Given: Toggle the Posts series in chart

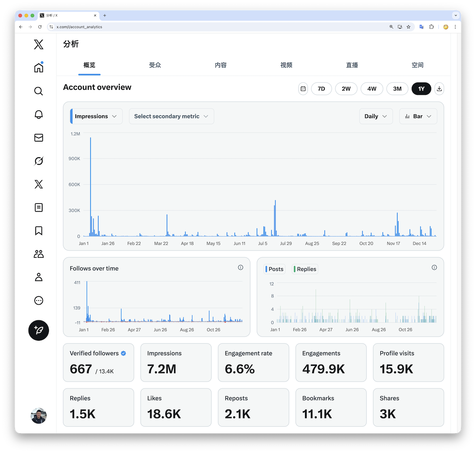Looking at the screenshot, I should [x=275, y=269].
